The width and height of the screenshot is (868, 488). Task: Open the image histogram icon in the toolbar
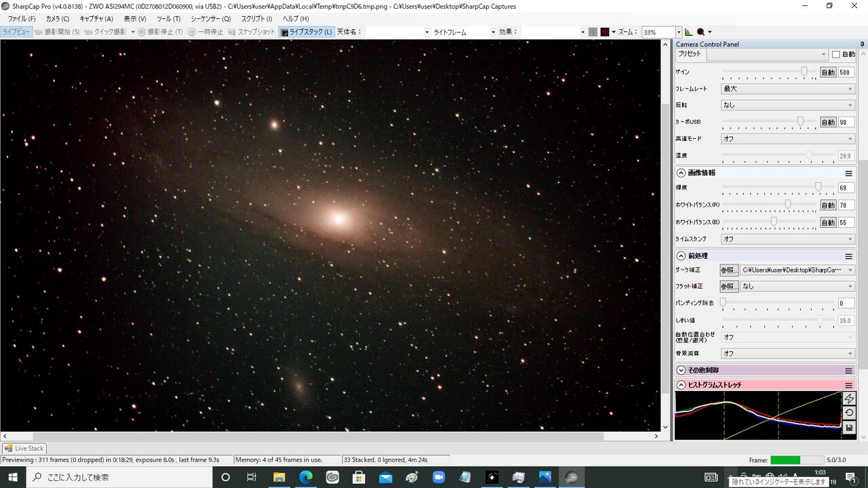coord(688,32)
